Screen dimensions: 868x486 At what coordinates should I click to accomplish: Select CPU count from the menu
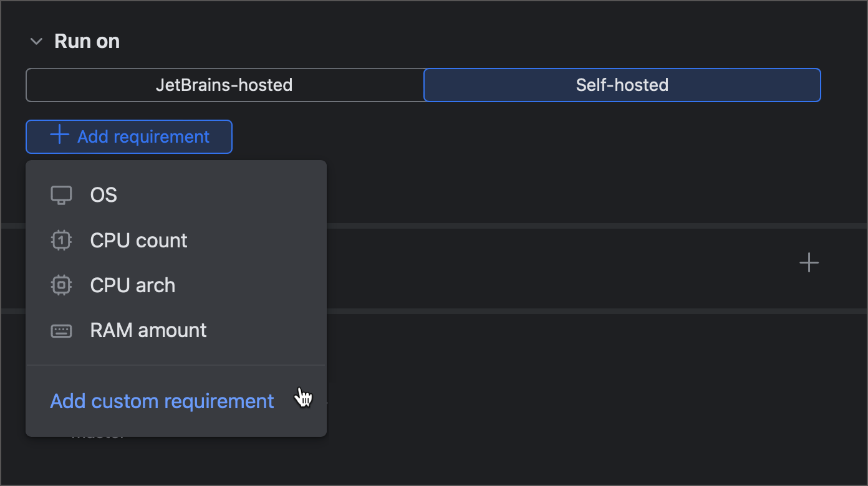[x=138, y=240]
